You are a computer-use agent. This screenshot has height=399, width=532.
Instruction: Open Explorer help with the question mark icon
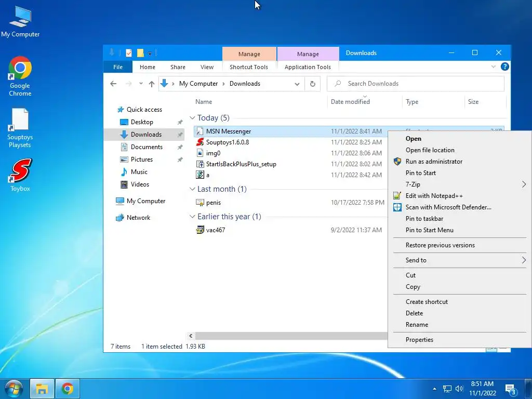pyautogui.click(x=504, y=66)
